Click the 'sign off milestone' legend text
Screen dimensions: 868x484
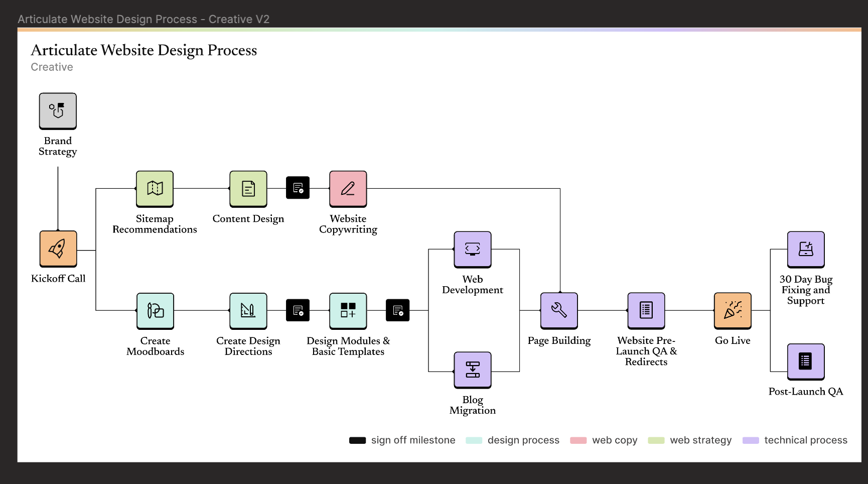pyautogui.click(x=413, y=440)
